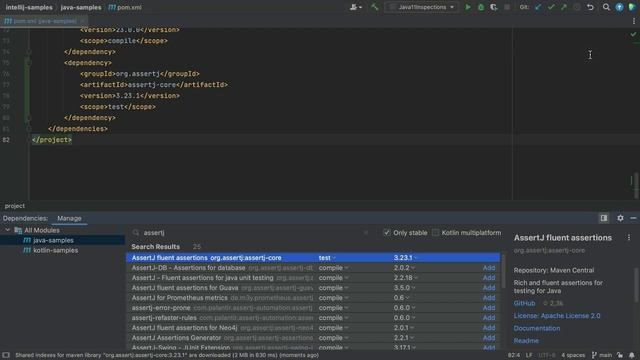Click intellij-samples in navigation bar
This screenshot has height=360, width=640.
point(29,7)
